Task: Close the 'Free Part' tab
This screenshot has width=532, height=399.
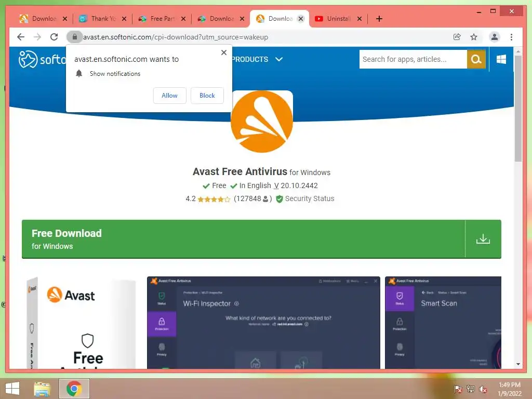Action: click(183, 19)
